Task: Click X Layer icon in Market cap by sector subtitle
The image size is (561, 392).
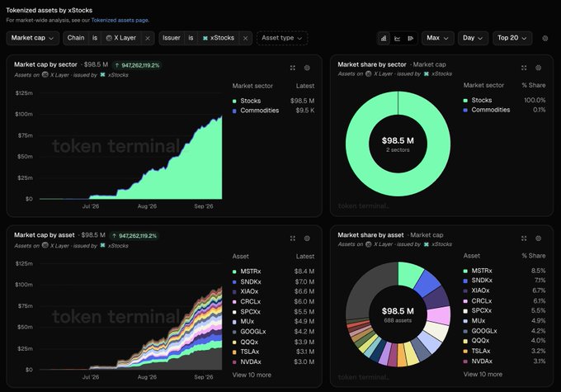Action: click(45, 75)
